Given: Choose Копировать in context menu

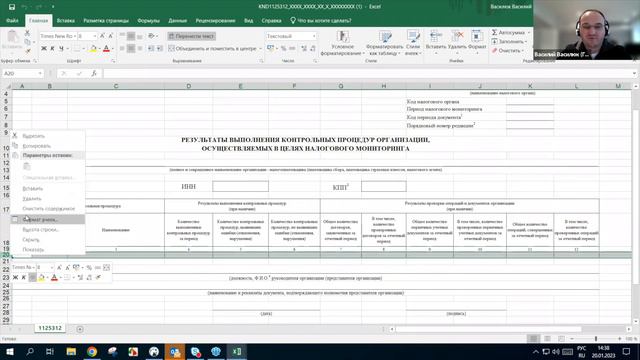Looking at the screenshot, I should [48, 146].
